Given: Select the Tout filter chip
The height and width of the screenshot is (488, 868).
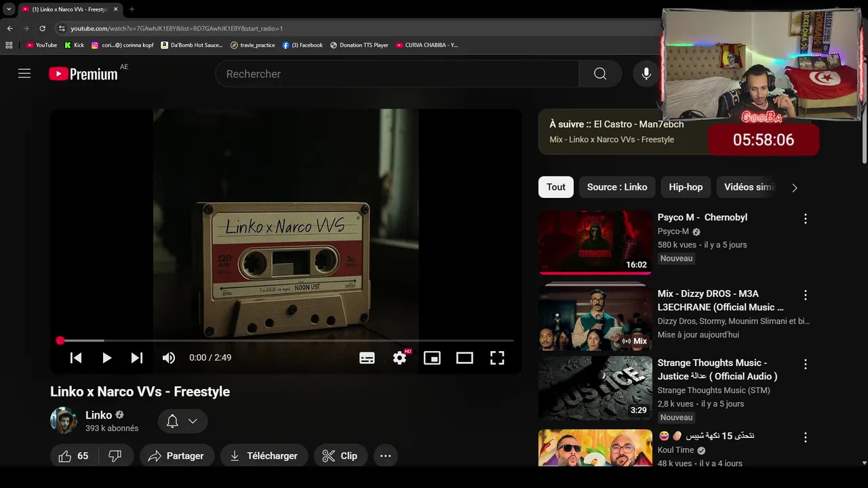Looking at the screenshot, I should point(556,187).
